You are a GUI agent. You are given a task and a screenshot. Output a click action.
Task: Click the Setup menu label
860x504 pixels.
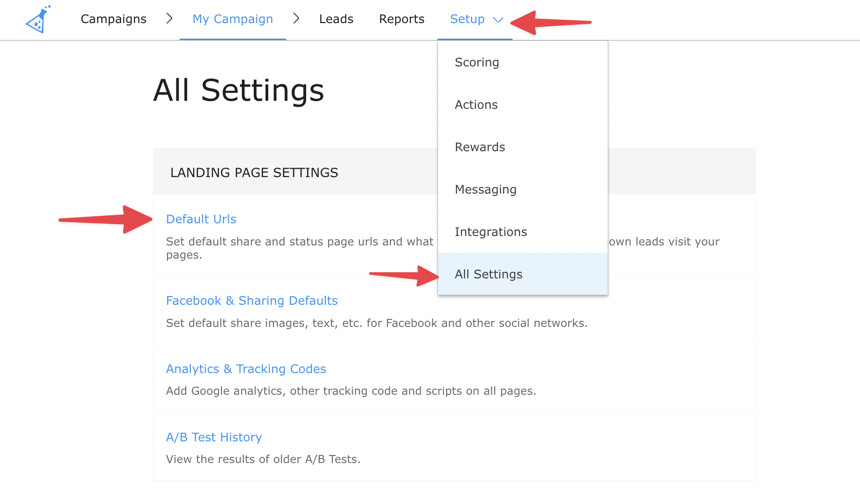tap(467, 19)
